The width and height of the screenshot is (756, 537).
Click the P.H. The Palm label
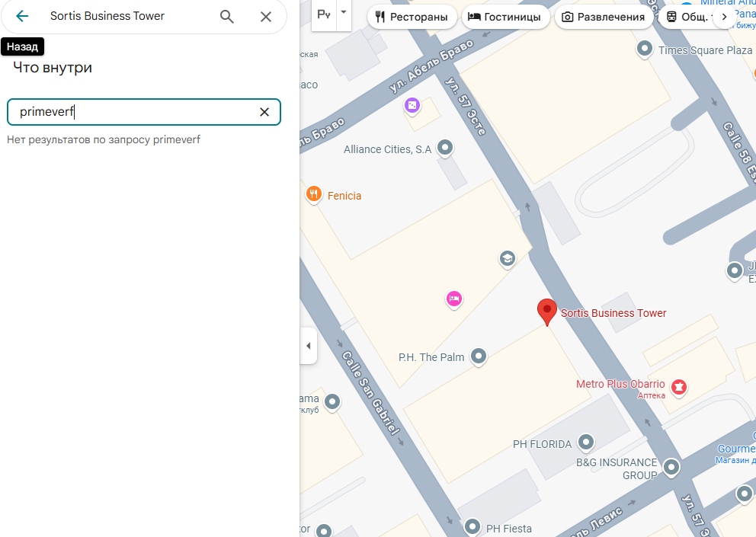click(x=431, y=357)
